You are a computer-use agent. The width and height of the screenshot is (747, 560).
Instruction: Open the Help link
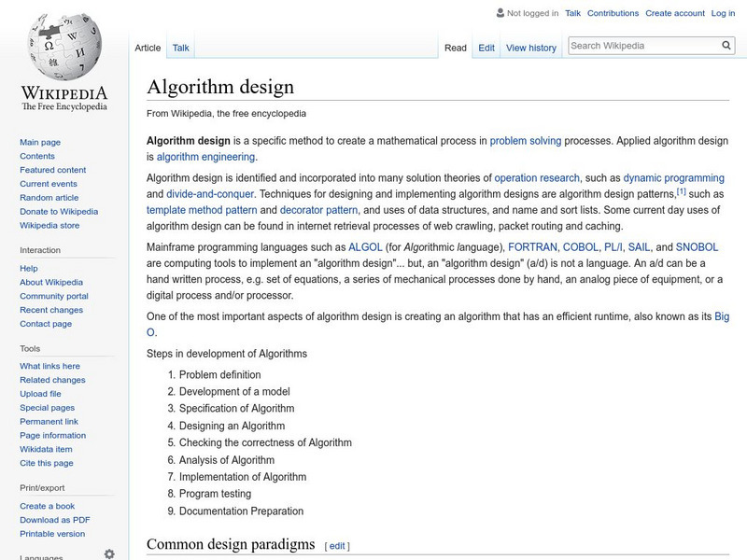point(29,268)
